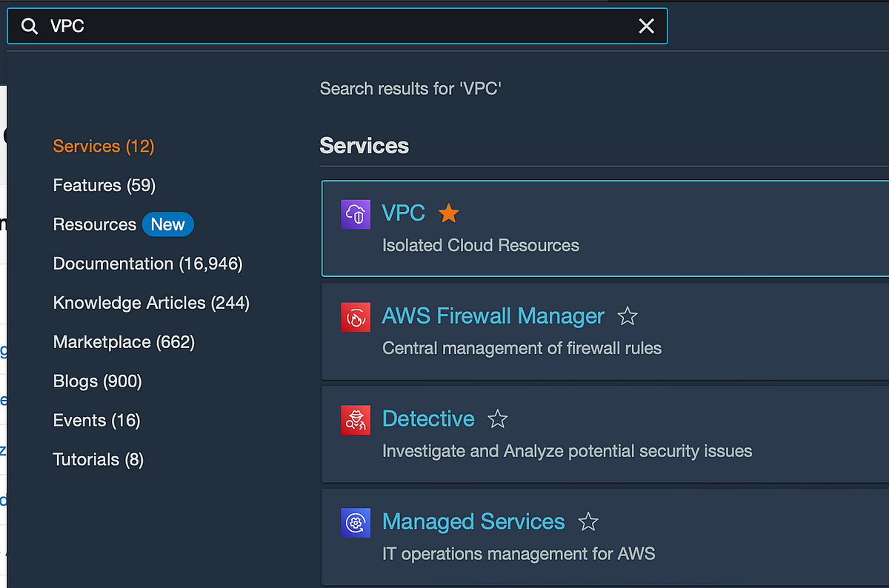The image size is (889, 588).
Task: Open AWS Firewall Manager service page
Action: point(493,316)
